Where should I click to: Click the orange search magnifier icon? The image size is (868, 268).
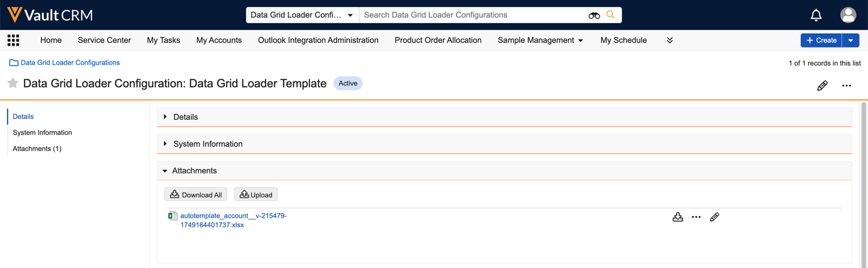tap(610, 15)
